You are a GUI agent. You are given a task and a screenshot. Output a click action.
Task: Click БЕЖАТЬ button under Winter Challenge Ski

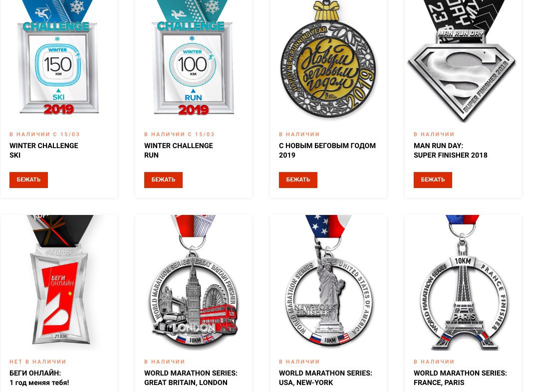(x=28, y=180)
